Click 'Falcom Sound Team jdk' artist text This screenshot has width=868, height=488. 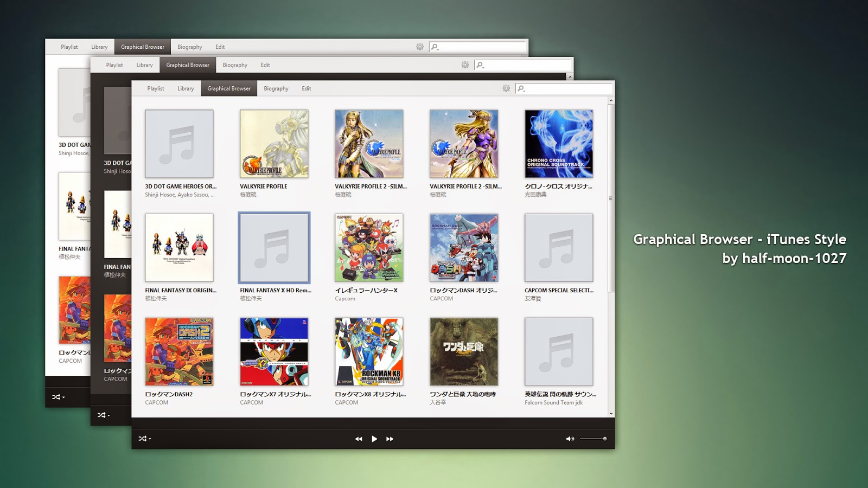pyautogui.click(x=553, y=403)
